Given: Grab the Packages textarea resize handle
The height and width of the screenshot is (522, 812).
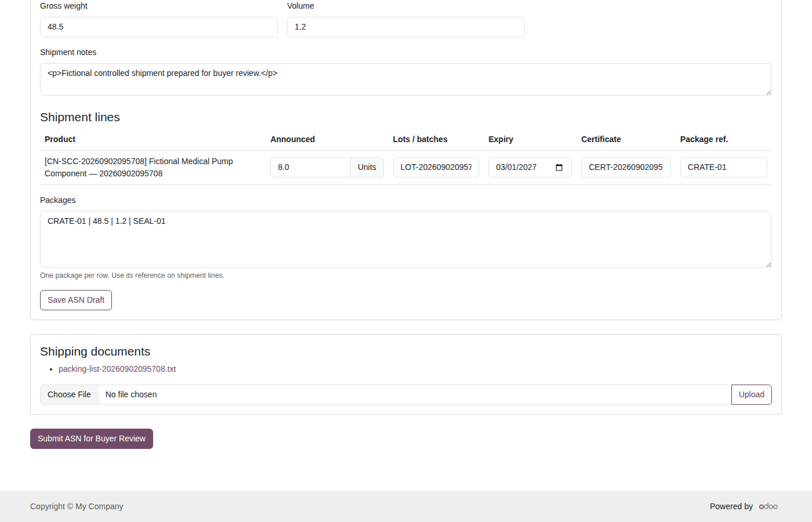Looking at the screenshot, I should click(768, 264).
